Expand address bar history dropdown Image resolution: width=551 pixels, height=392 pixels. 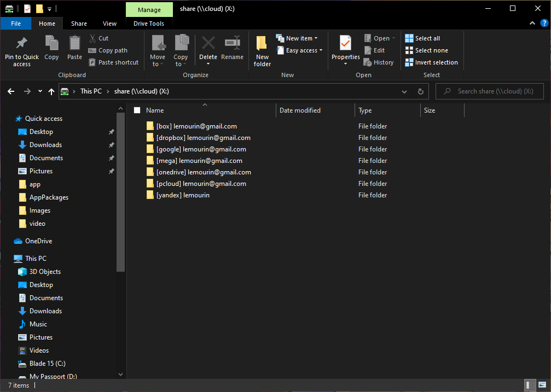coord(404,92)
